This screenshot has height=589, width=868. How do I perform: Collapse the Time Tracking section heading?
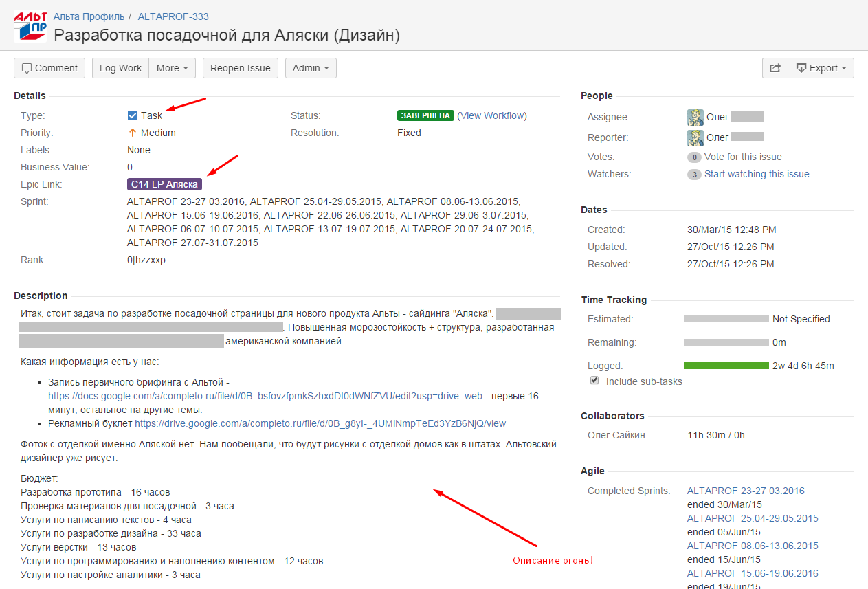[x=614, y=300]
